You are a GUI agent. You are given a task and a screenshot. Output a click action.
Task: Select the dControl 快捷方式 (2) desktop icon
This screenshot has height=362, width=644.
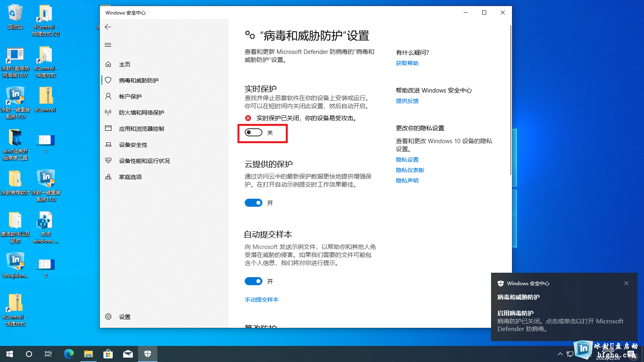click(x=45, y=20)
